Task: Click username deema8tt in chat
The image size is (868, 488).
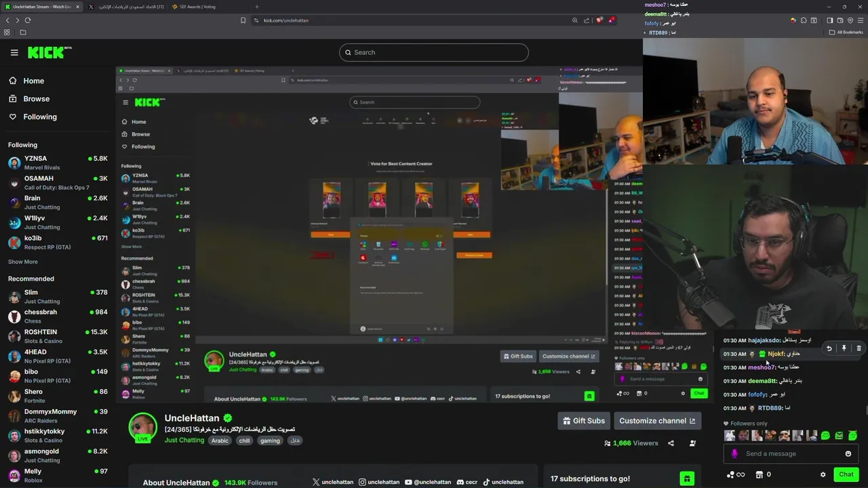Action: tap(762, 381)
